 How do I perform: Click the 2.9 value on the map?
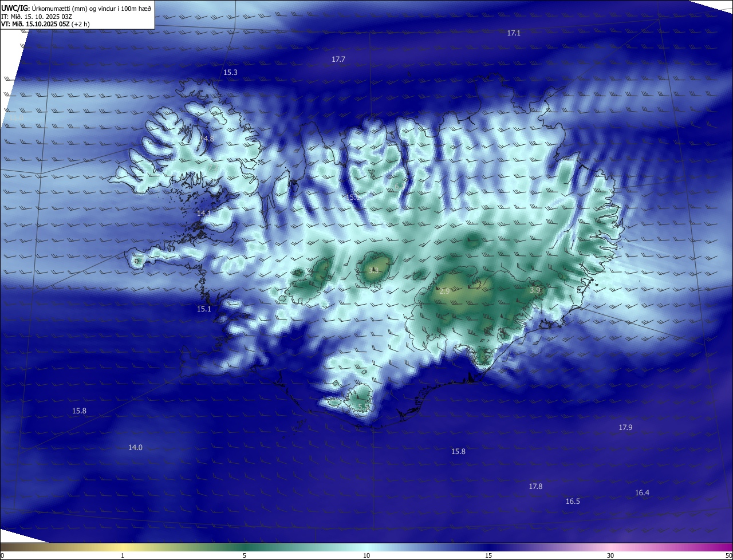444,291
